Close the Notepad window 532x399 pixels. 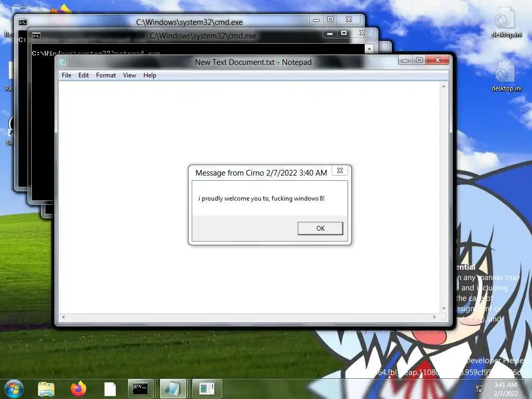pos(437,60)
